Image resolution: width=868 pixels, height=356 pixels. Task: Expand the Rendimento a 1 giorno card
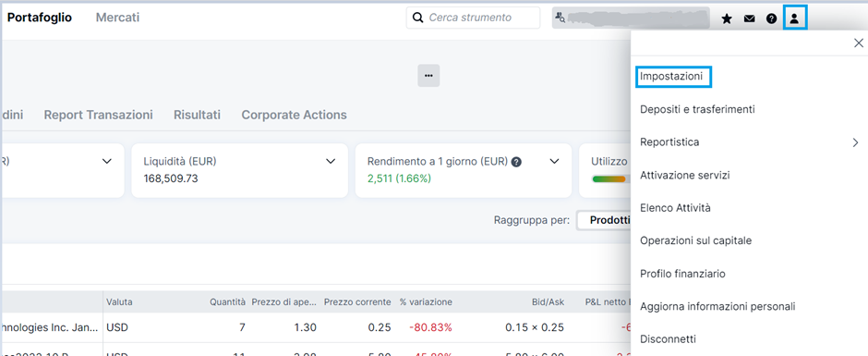click(x=554, y=162)
